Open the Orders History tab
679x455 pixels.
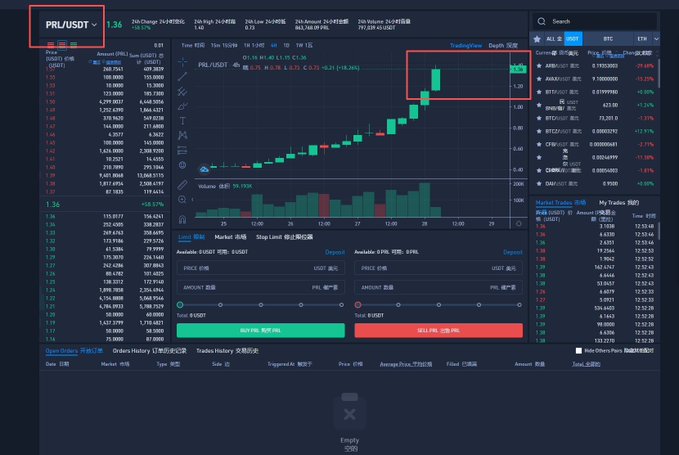pyautogui.click(x=149, y=351)
